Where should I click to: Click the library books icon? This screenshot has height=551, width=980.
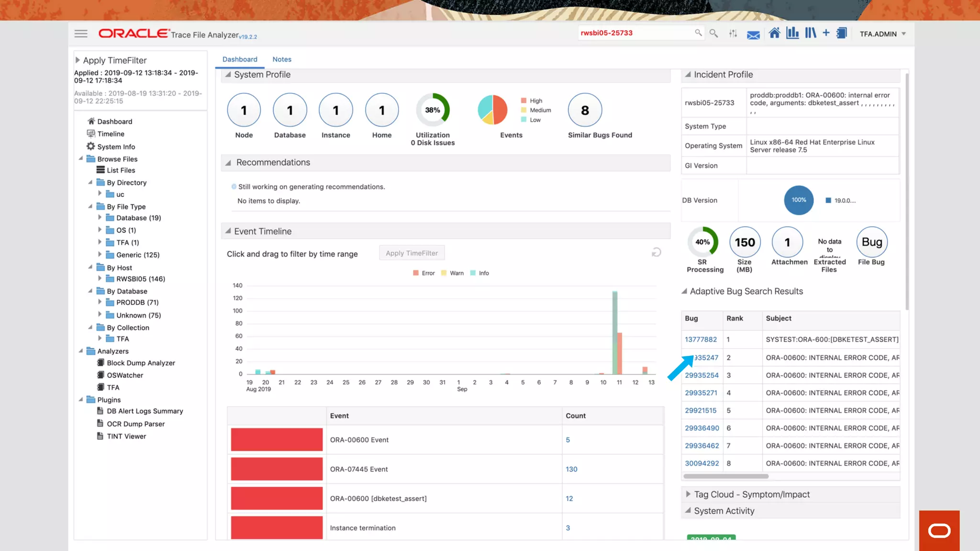(x=810, y=33)
